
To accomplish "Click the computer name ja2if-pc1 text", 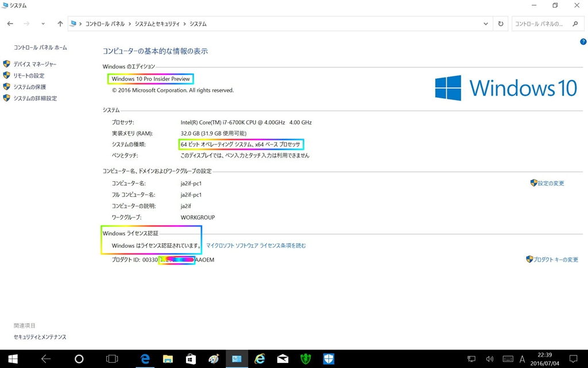I will click(191, 183).
